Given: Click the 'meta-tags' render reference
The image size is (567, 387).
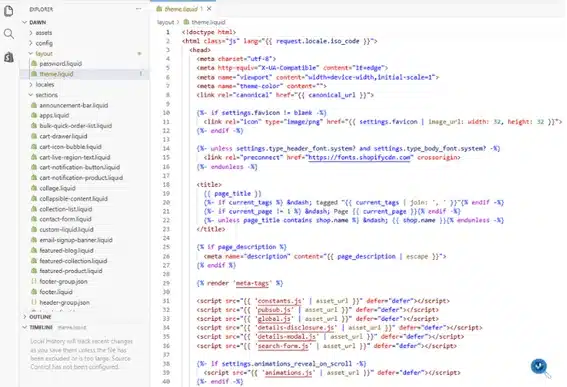Looking at the screenshot, I should pos(252,283).
